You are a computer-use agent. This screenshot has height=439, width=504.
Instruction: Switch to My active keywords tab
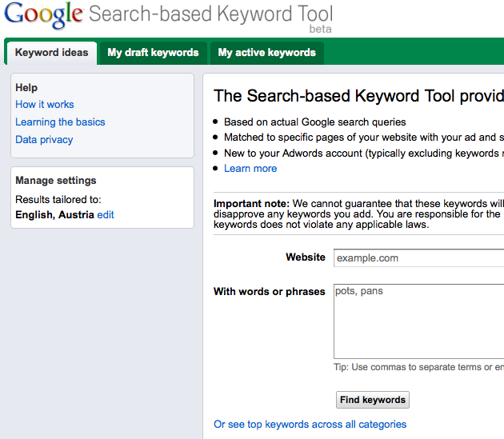pos(266,53)
